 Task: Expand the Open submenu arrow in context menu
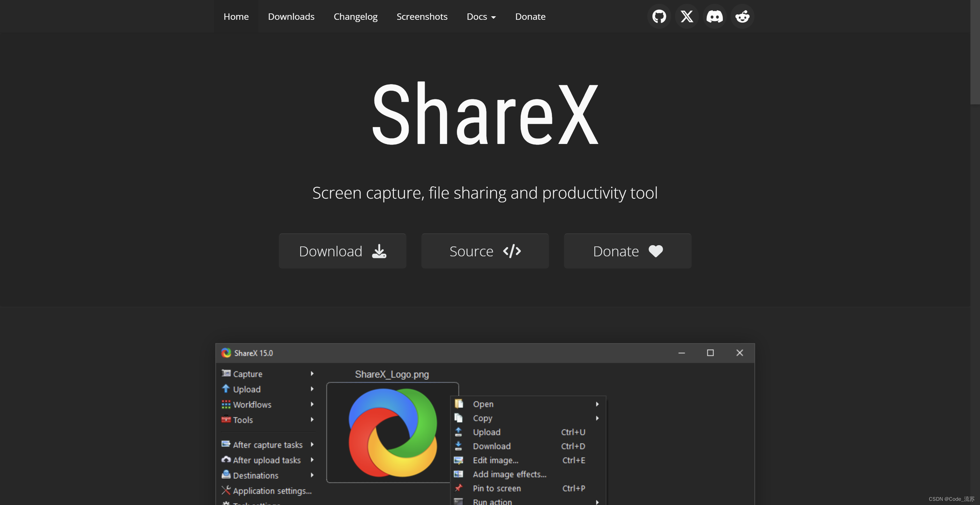[597, 404]
